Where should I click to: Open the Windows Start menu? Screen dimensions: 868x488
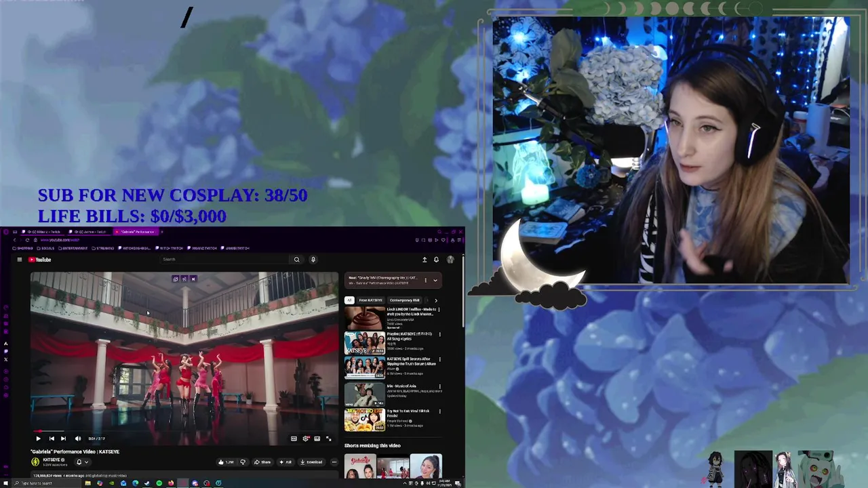click(x=5, y=483)
